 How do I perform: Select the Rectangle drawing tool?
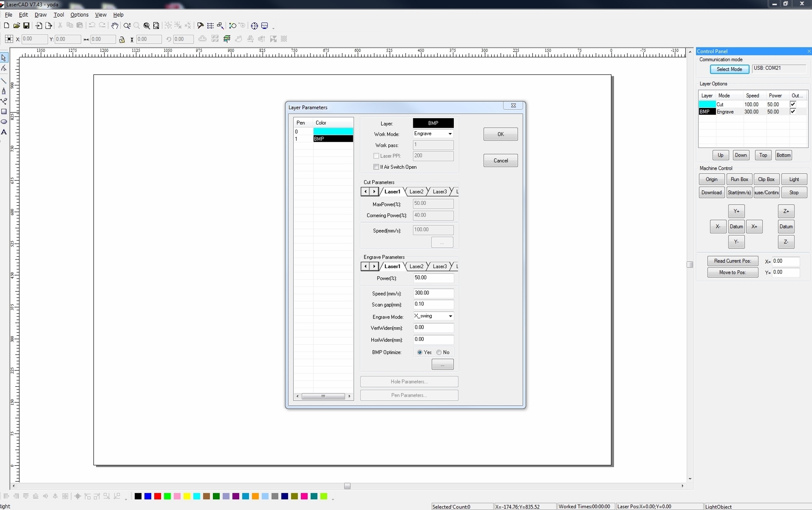pyautogui.click(x=4, y=111)
